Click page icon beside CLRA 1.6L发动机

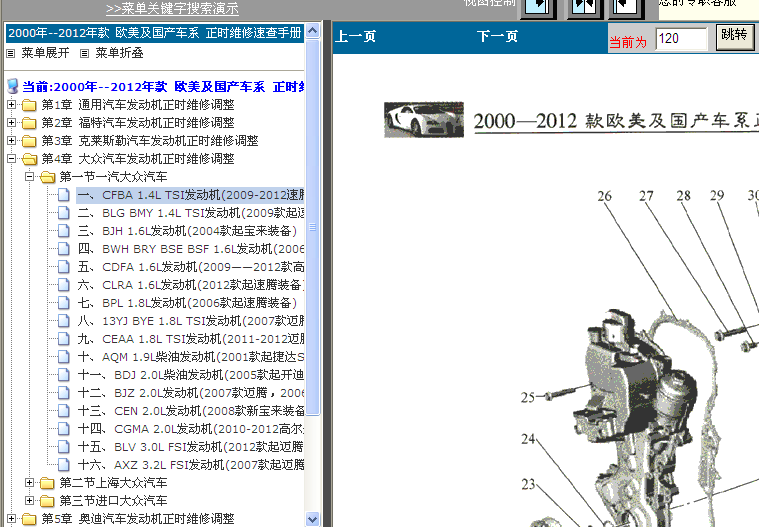pos(63,285)
